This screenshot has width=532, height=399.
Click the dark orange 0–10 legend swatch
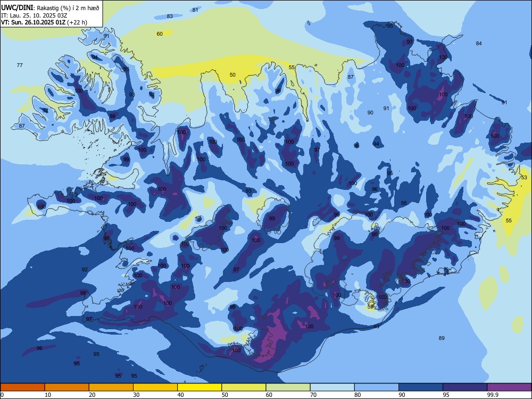pyautogui.click(x=22, y=387)
